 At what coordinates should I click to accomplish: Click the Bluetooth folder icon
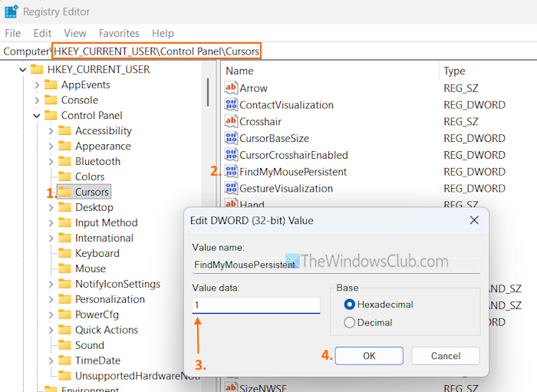(x=64, y=161)
